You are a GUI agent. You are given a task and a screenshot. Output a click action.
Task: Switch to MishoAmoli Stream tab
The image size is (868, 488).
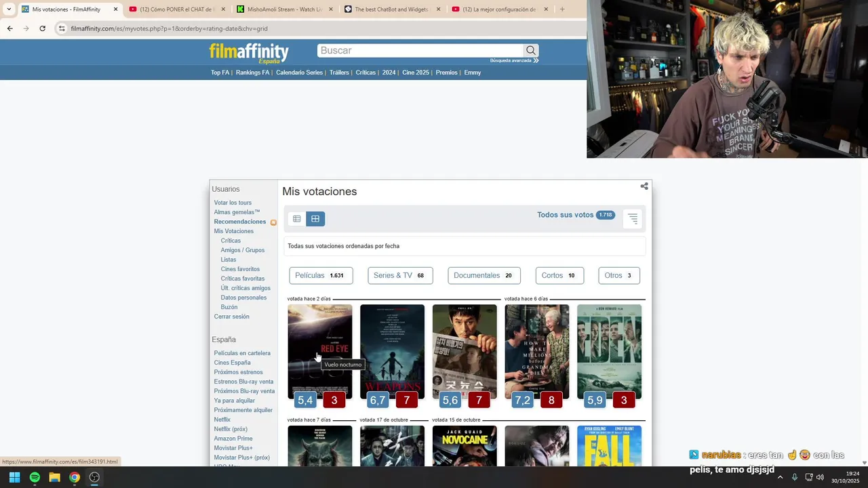[285, 9]
